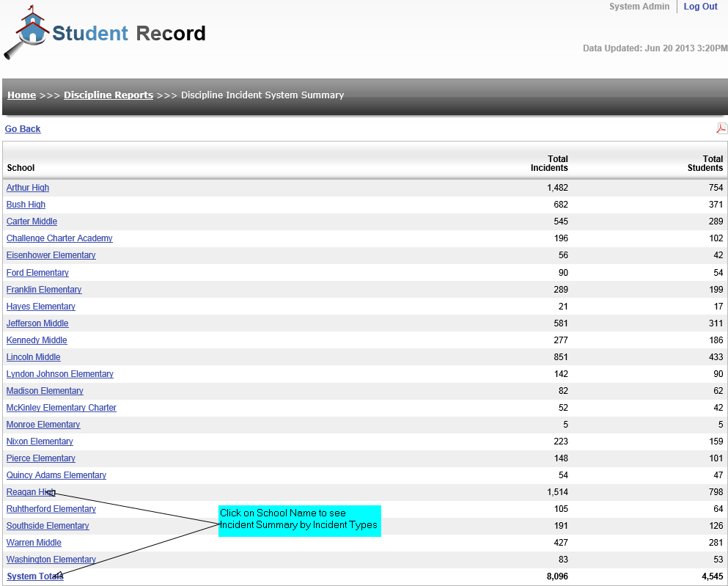Log out using the Log Out link
This screenshot has height=586, width=728.
click(701, 7)
